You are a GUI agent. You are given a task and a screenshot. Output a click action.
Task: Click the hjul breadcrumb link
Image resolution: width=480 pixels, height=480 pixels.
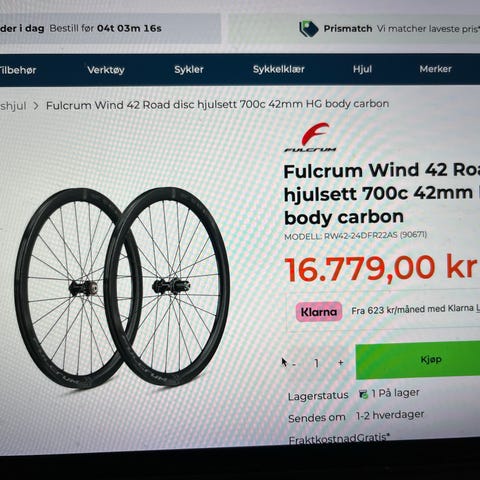13,106
